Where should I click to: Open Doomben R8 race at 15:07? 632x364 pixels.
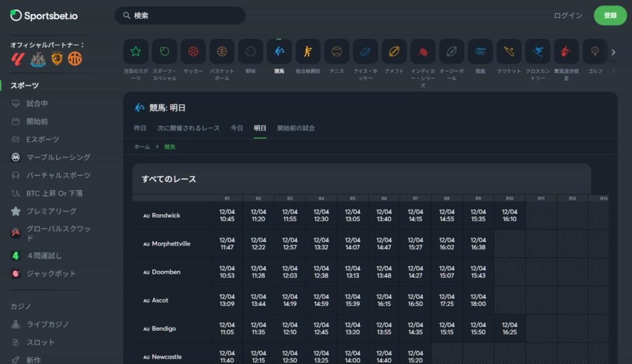[447, 271]
